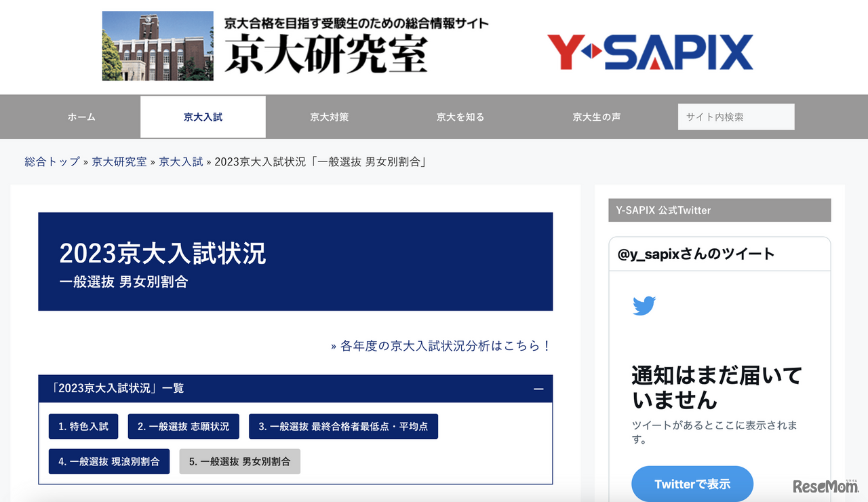Screen dimensions: 868x502
Task: Open the Y-SAPIX 公式Twitter panel header
Action: 719,210
